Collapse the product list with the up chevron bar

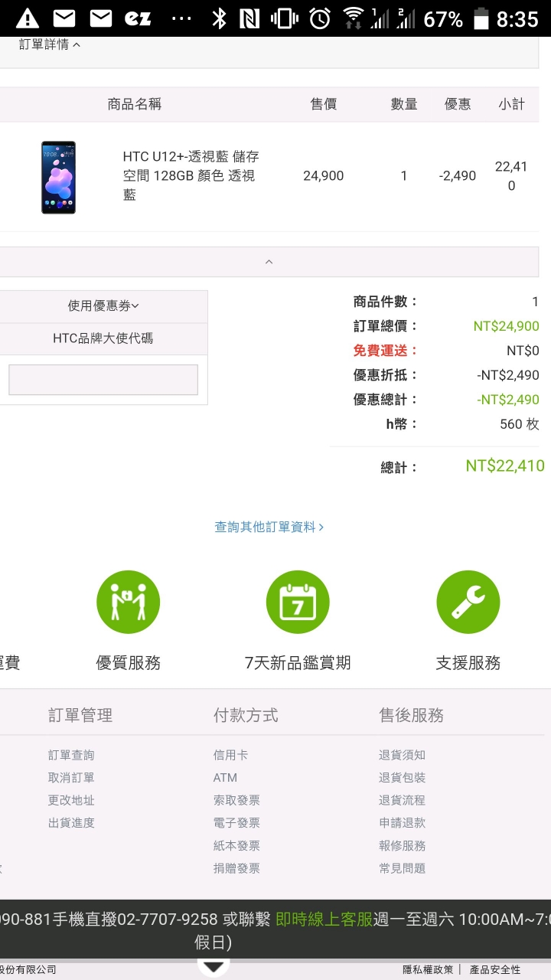[269, 262]
